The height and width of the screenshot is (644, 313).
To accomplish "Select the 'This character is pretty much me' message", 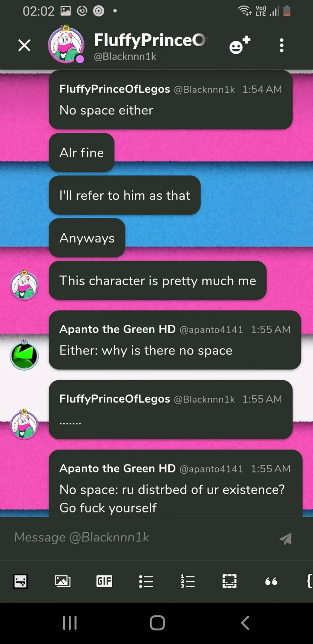I will pyautogui.click(x=158, y=280).
